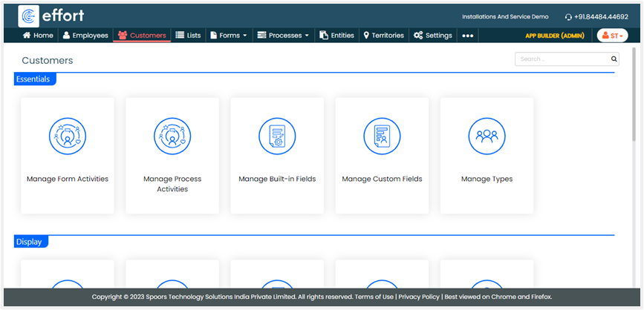644x310 pixels.
Task: Open the three-dots more menu
Action: 468,36
